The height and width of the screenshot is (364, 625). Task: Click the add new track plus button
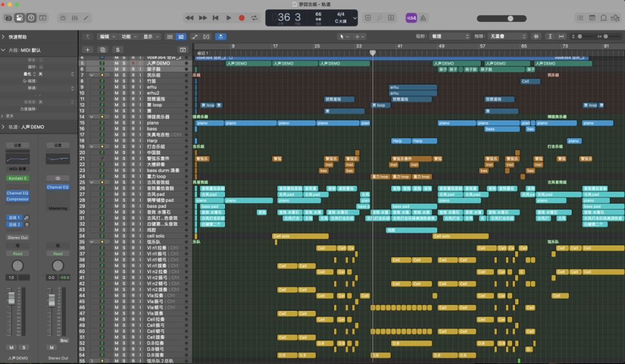pos(88,50)
